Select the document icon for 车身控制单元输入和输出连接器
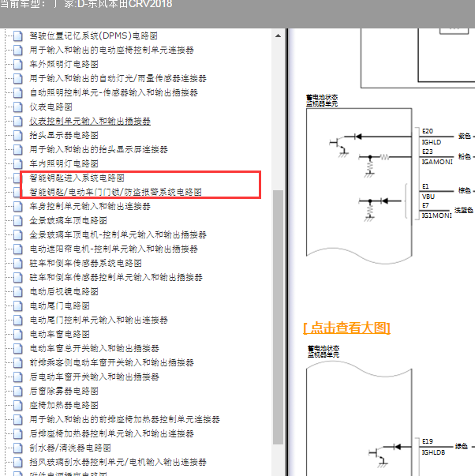This screenshot has width=475, height=476. pyautogui.click(x=18, y=207)
